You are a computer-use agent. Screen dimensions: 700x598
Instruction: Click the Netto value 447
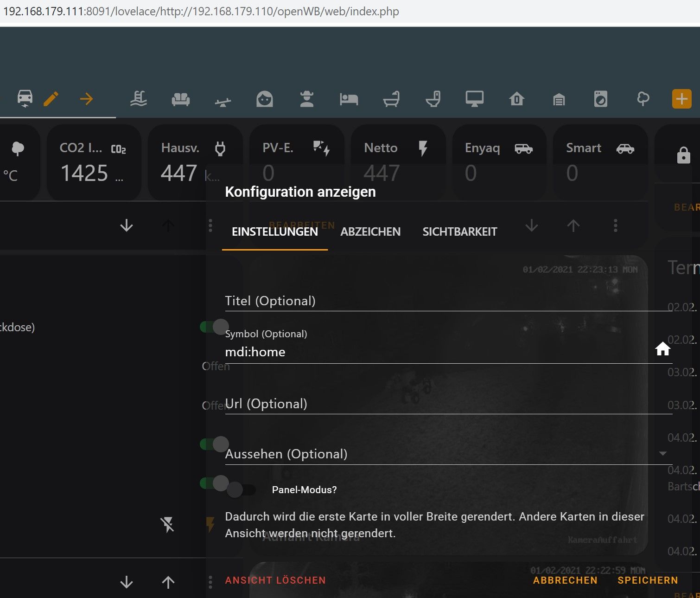click(382, 173)
